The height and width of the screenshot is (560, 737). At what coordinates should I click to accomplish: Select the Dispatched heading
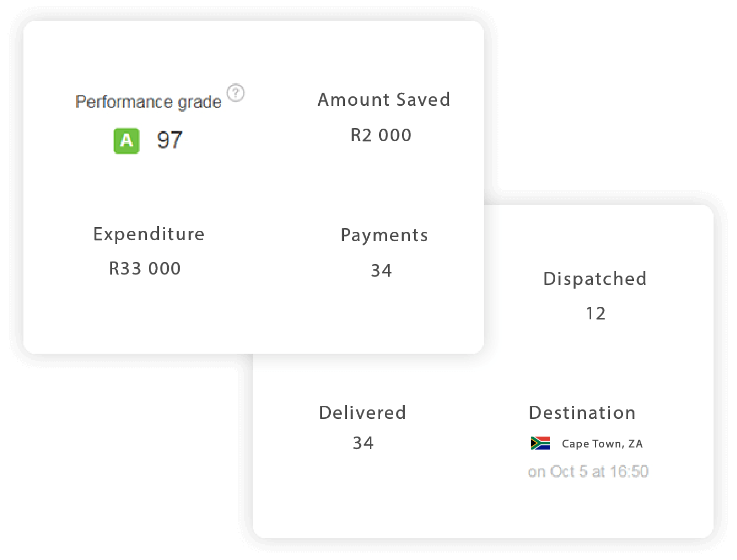[x=595, y=279]
